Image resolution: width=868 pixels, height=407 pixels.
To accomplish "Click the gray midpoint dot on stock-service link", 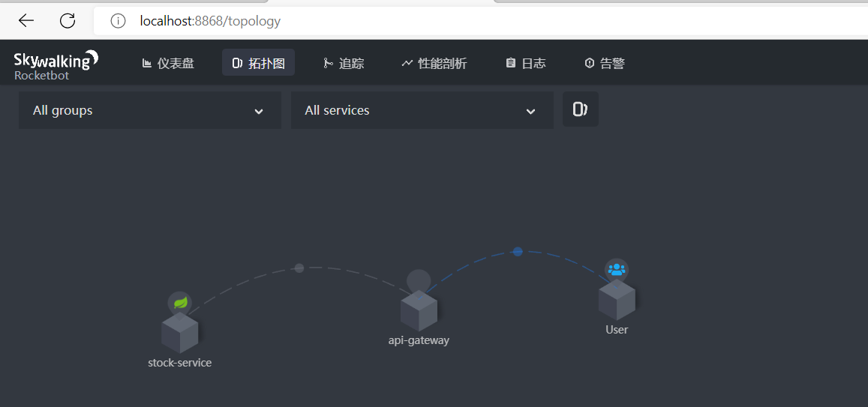I will pyautogui.click(x=299, y=268).
